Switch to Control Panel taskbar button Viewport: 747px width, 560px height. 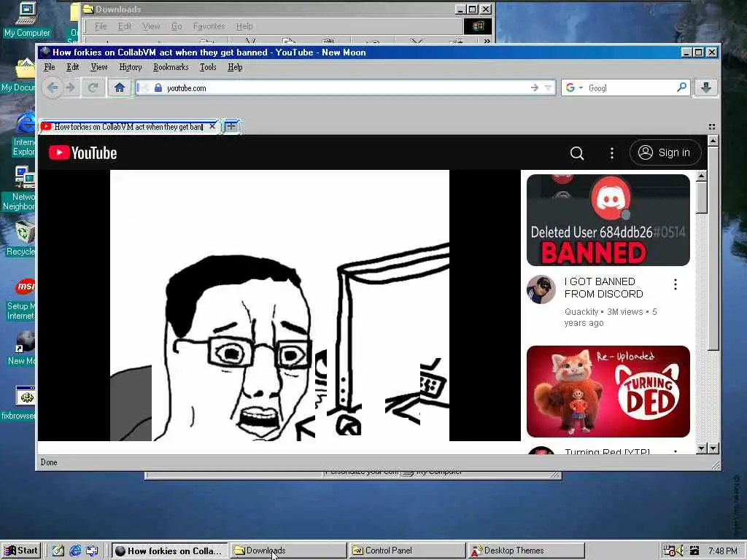(x=407, y=551)
